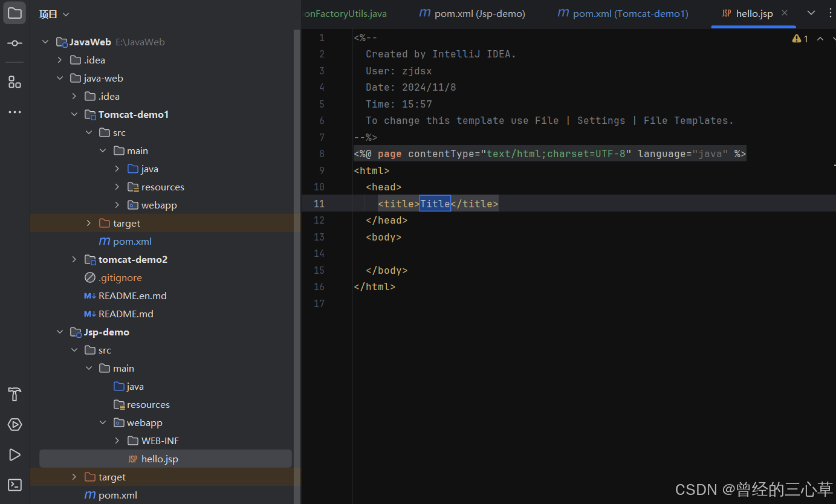The width and height of the screenshot is (836, 504).
Task: Switch to pom.xml (Jsp-demo) tab
Action: point(472,13)
